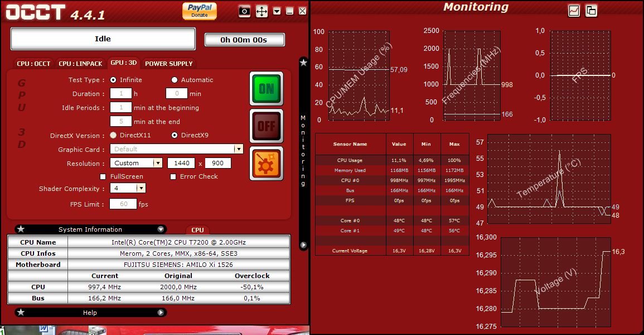Open the Resolution Custom dropdown
The image size is (644, 335).
click(x=158, y=163)
